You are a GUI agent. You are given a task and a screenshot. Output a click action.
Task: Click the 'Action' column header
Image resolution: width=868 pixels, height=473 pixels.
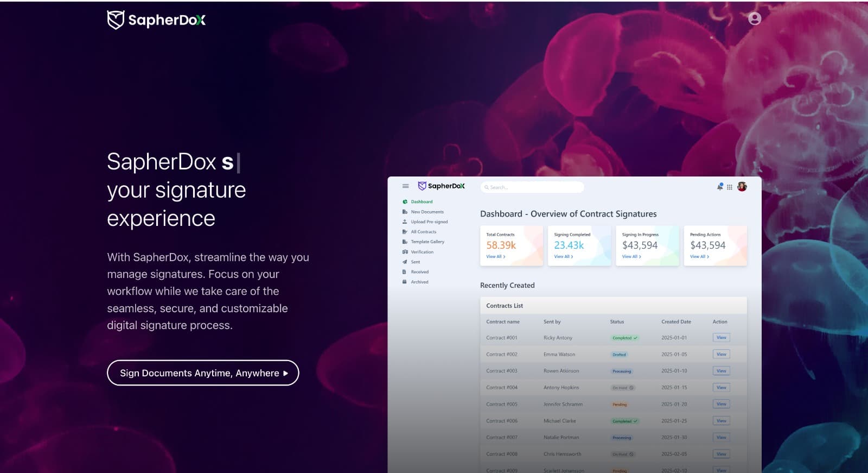tap(720, 322)
